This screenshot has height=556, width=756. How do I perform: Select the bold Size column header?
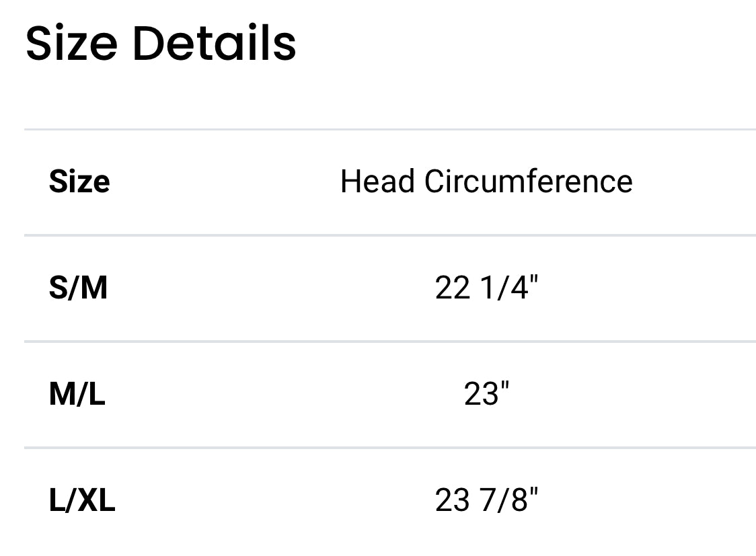point(79,182)
